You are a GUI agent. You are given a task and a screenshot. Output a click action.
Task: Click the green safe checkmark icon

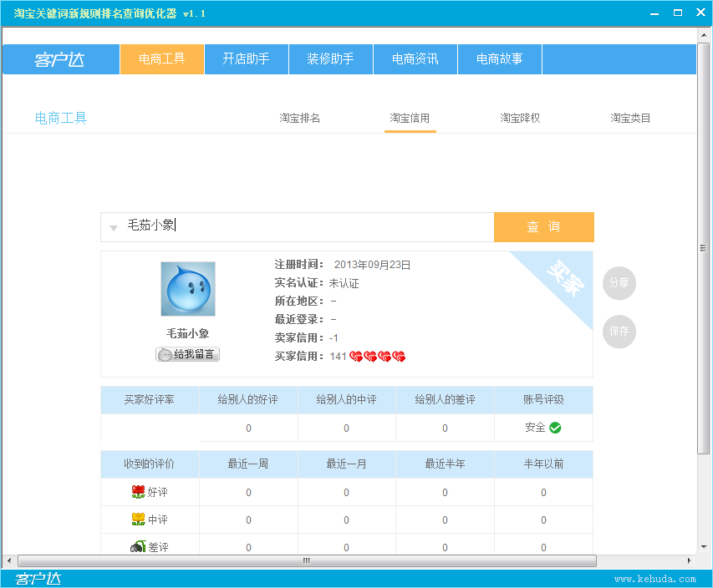pos(555,428)
